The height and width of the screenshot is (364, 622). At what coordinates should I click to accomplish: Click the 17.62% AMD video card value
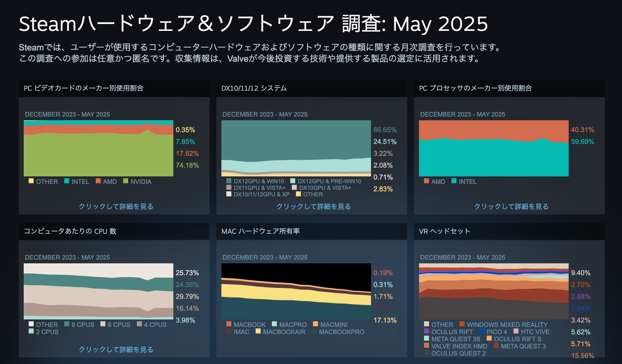point(187,153)
